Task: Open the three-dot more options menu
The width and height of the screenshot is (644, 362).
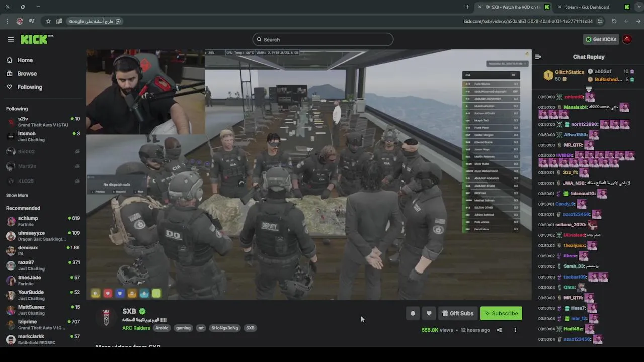Action: (515, 330)
